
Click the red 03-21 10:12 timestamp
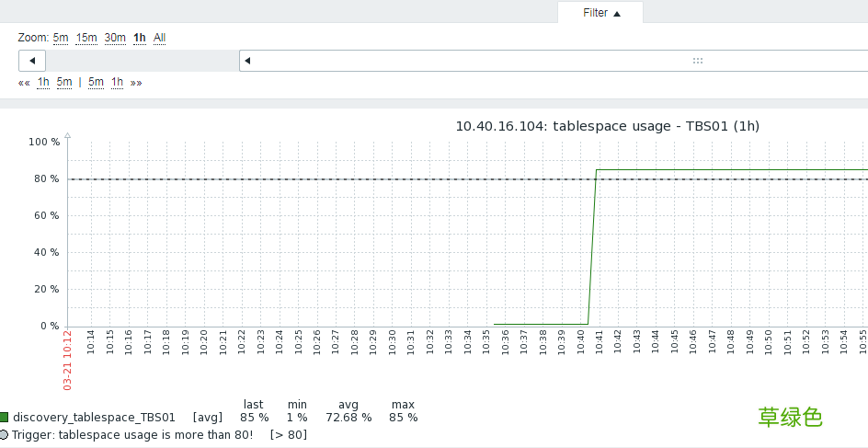pos(67,361)
